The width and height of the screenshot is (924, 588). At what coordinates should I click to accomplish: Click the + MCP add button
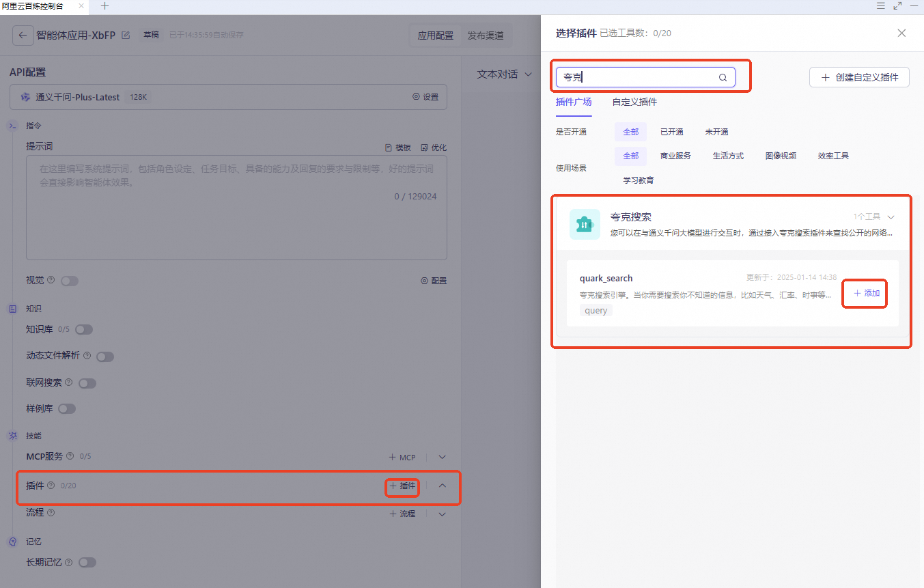(402, 457)
